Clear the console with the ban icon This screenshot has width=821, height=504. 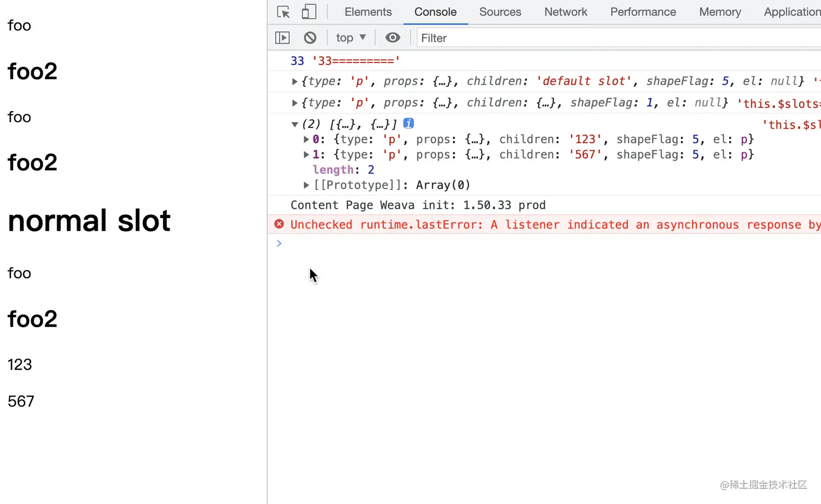pos(310,37)
